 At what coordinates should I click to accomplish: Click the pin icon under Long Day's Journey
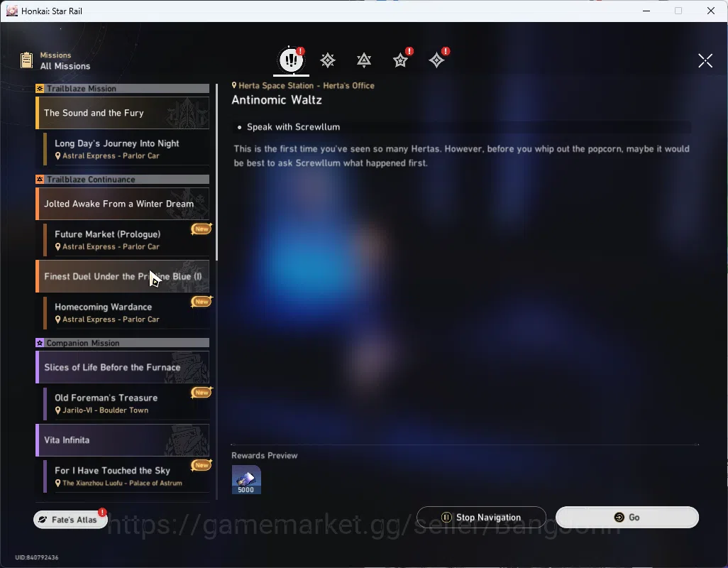click(x=58, y=156)
